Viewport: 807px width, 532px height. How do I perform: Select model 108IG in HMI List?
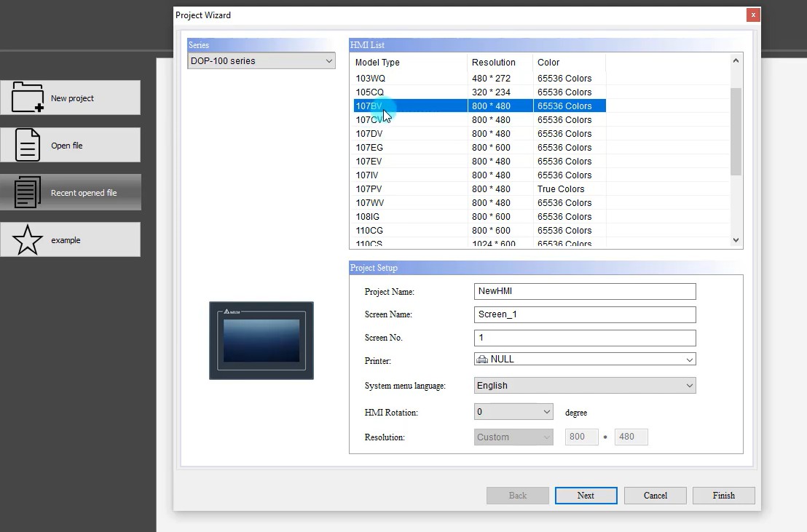point(480,217)
